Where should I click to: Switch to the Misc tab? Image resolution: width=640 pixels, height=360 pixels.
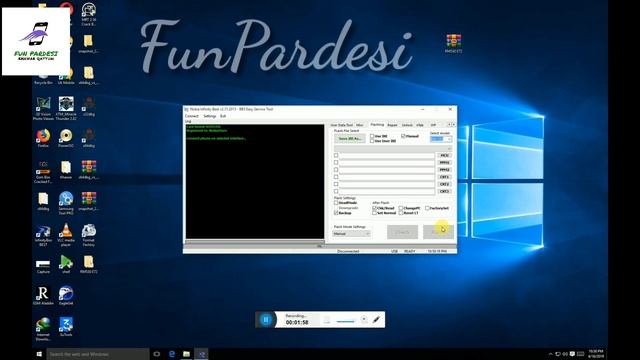360,125
